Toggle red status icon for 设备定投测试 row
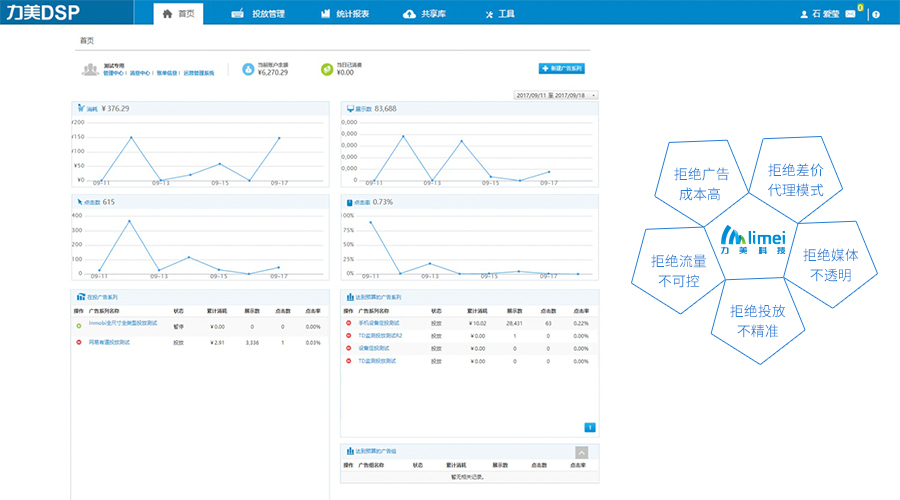This screenshot has width=900, height=500. 348,348
